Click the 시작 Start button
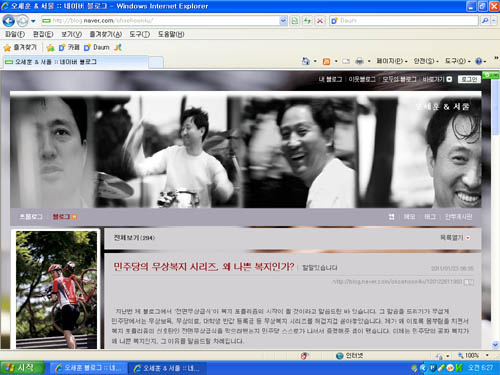 pyautogui.click(x=22, y=368)
